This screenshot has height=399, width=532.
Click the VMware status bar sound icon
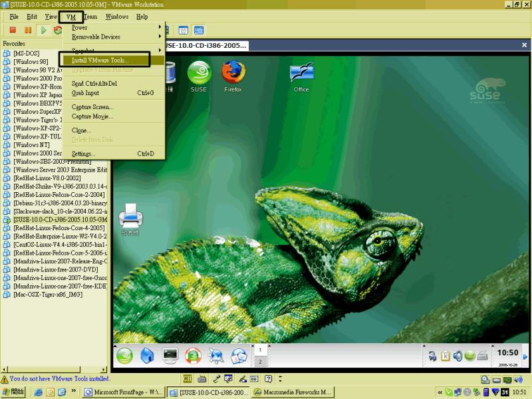pos(518,380)
